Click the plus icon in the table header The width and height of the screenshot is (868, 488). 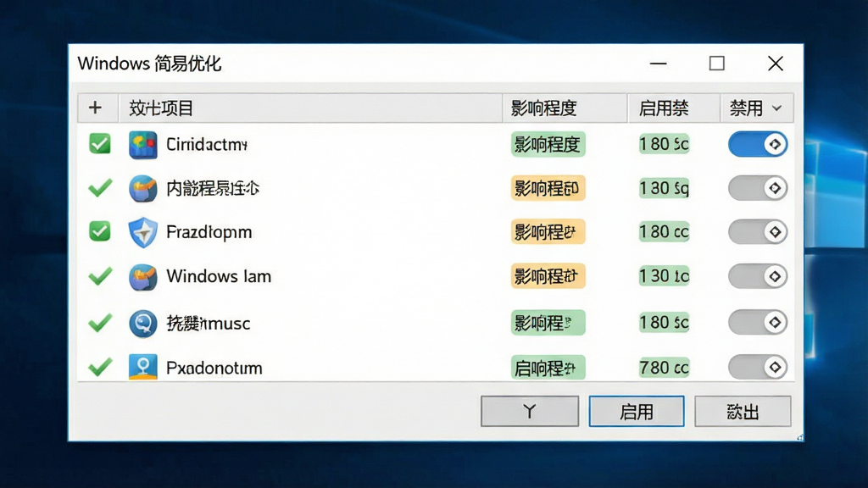95,108
